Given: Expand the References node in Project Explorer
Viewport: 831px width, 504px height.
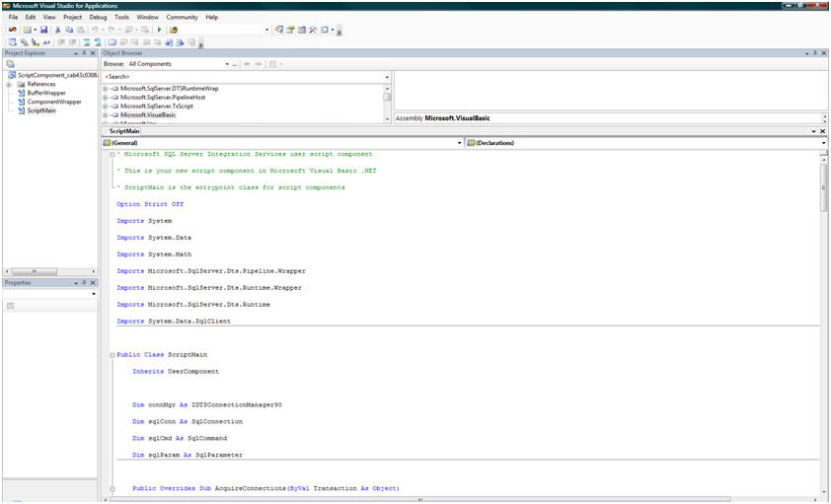Looking at the screenshot, I should coord(9,84).
